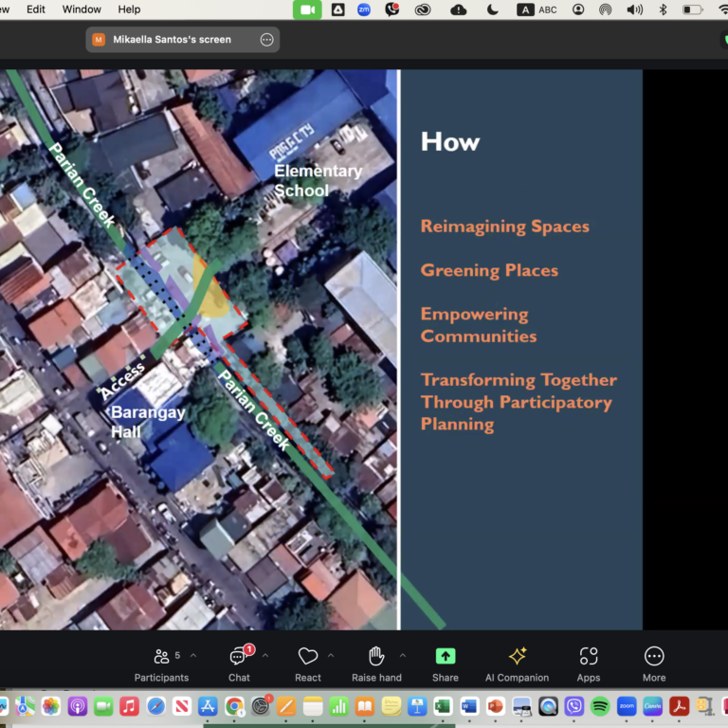This screenshot has width=728, height=728.
Task: Open the Window menu
Action: click(82, 9)
